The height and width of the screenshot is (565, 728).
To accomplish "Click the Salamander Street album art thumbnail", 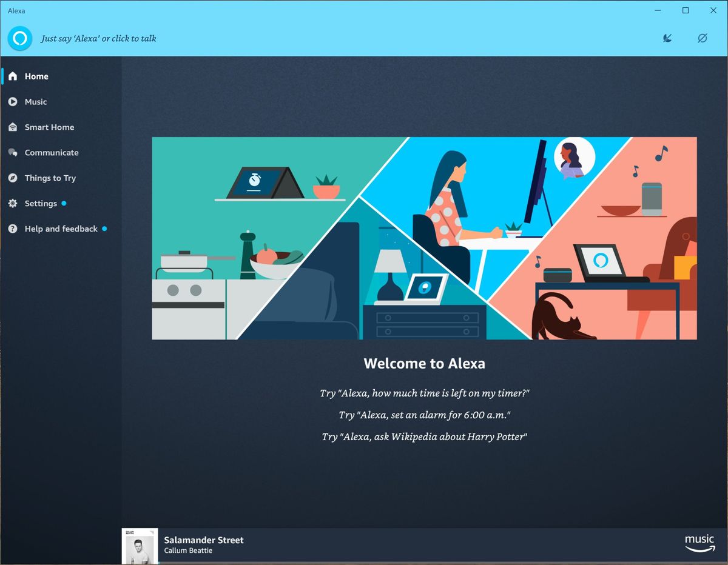I will coord(140,546).
